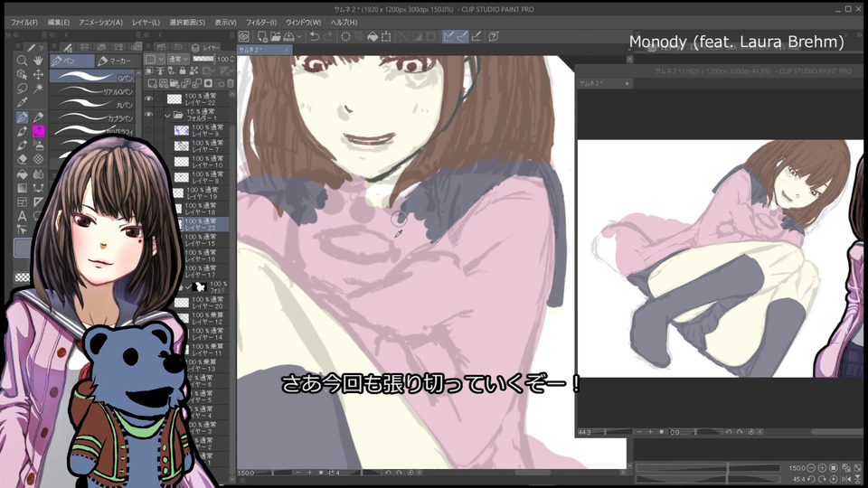Viewport: 868px width, 488px height.
Task: Open blend mode 通常 dropdown
Action: click(x=177, y=59)
